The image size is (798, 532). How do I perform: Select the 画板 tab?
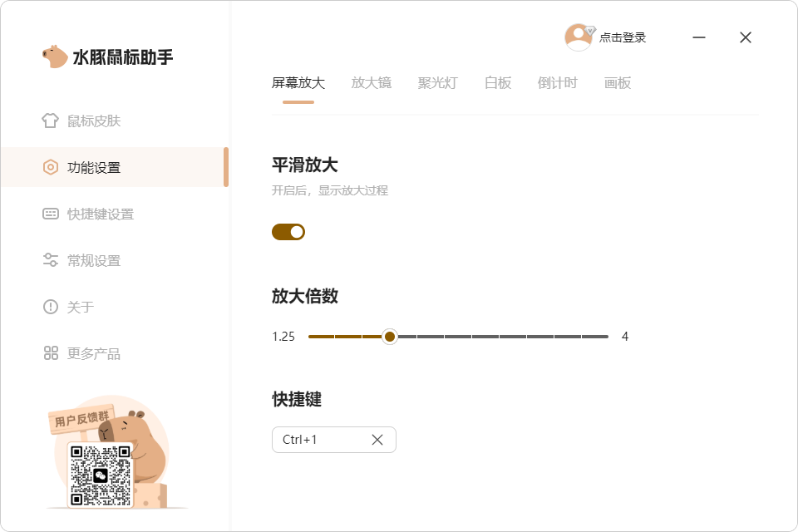point(618,82)
